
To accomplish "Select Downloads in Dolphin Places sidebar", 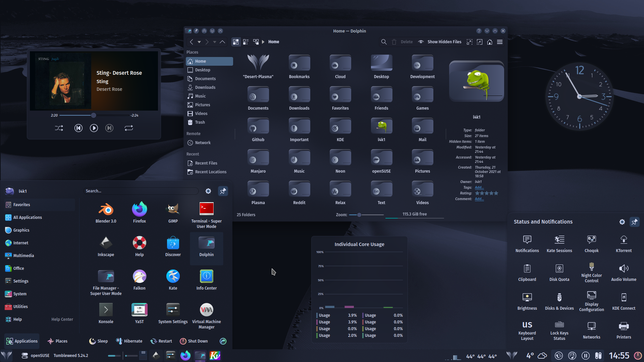I will 210,87.
